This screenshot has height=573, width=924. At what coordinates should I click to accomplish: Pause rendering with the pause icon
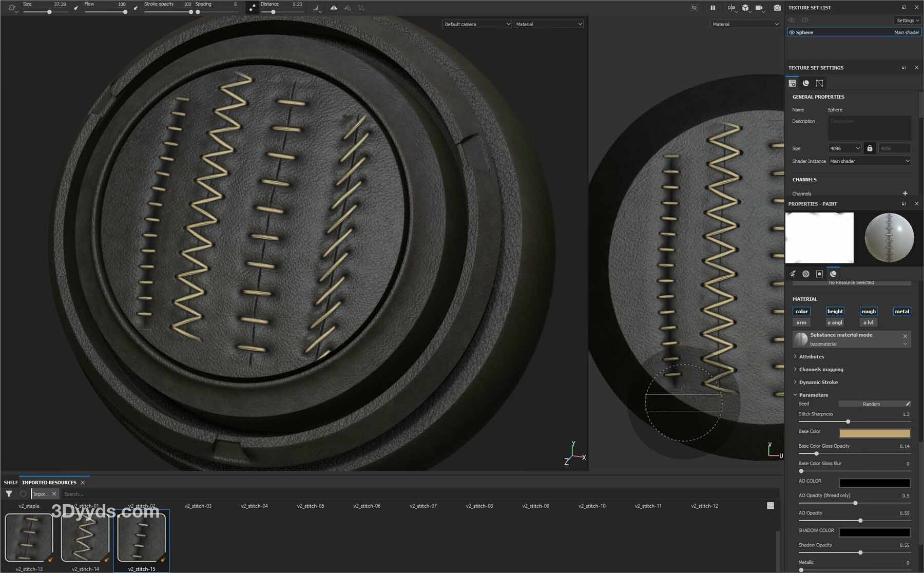point(713,8)
